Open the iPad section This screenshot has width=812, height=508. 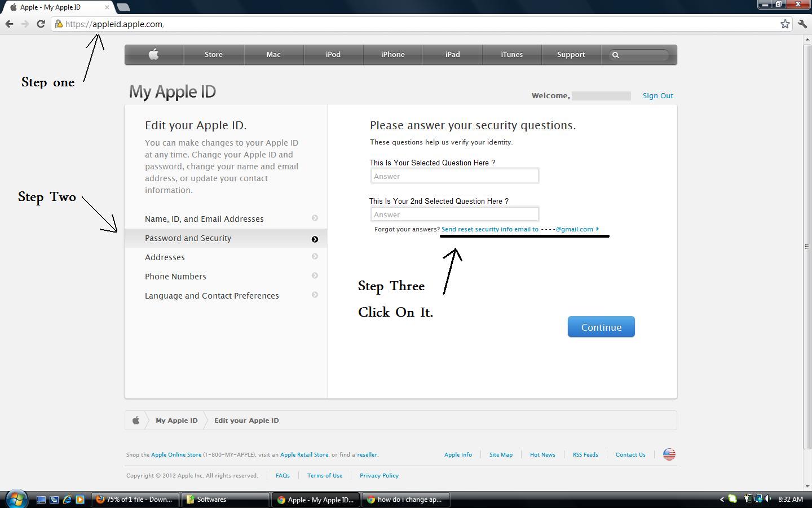[x=453, y=55]
